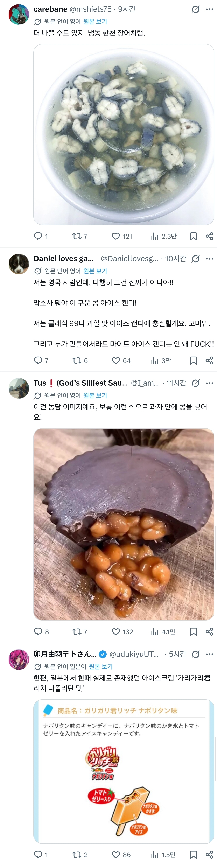This screenshot has width=217, height=868.
Task: View analytics on Tus's bean tweet
Action: [155, 631]
